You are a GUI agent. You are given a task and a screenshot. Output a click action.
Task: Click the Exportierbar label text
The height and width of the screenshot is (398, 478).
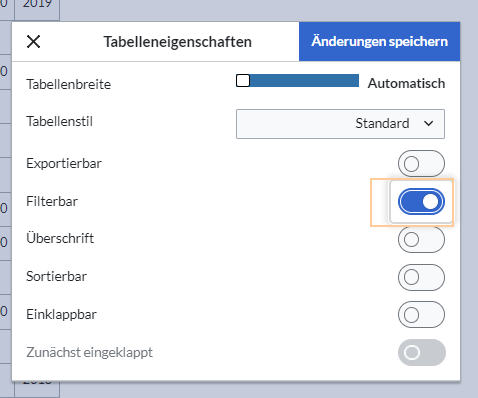(64, 164)
